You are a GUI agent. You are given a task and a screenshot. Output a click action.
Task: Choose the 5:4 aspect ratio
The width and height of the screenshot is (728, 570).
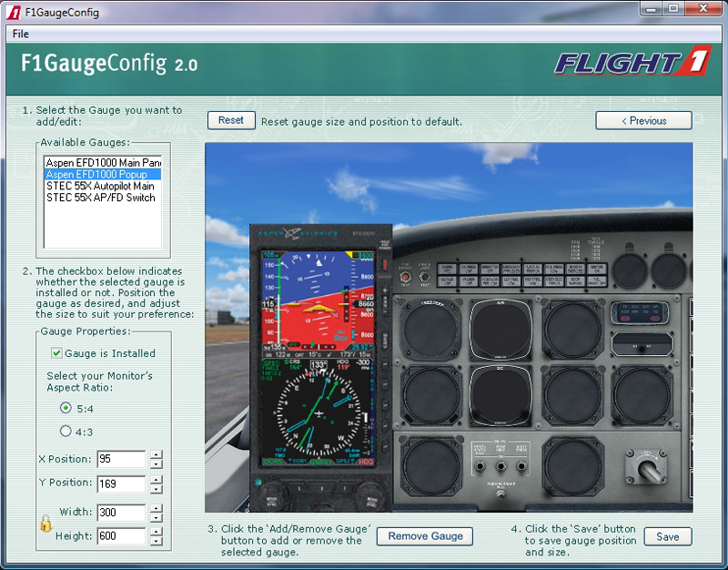(66, 408)
